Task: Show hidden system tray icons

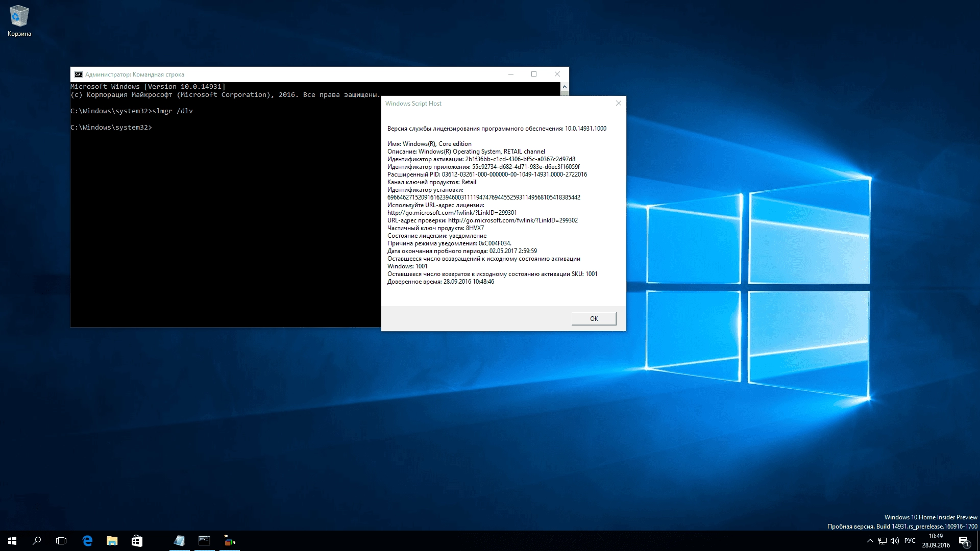Action: [x=870, y=541]
